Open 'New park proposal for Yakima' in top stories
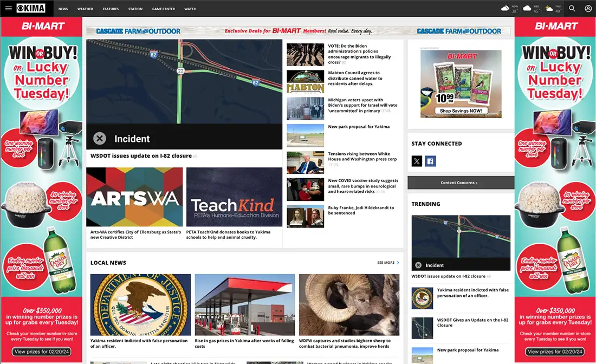This screenshot has width=596, height=364. 359,127
